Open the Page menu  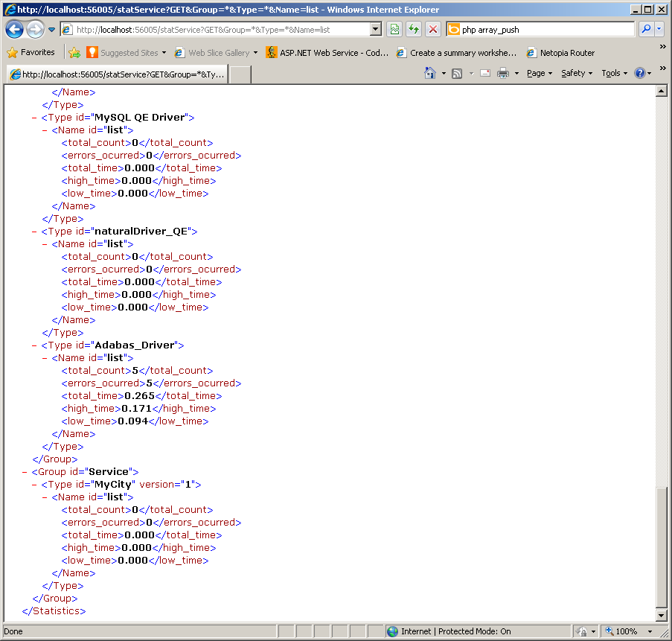pyautogui.click(x=539, y=73)
